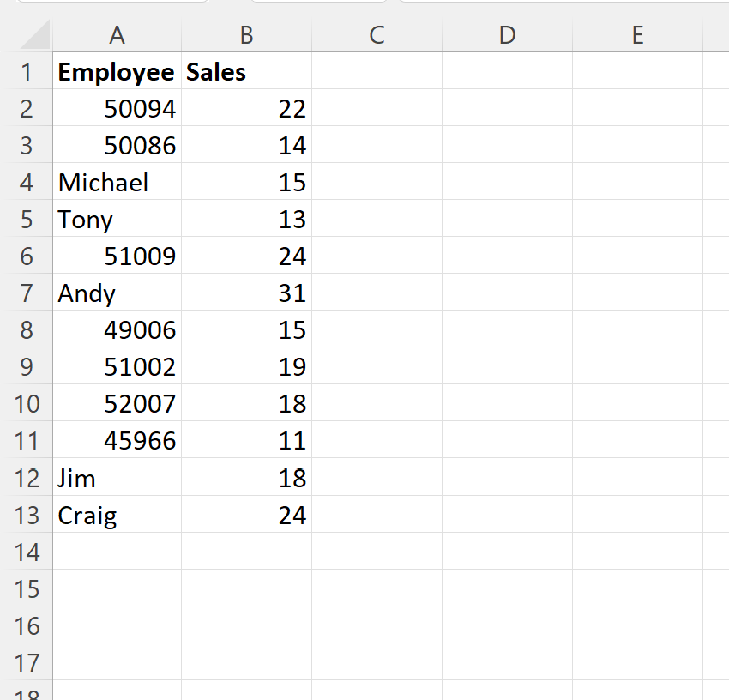Select row 5 header
Image resolution: width=729 pixels, height=700 pixels.
[28, 220]
